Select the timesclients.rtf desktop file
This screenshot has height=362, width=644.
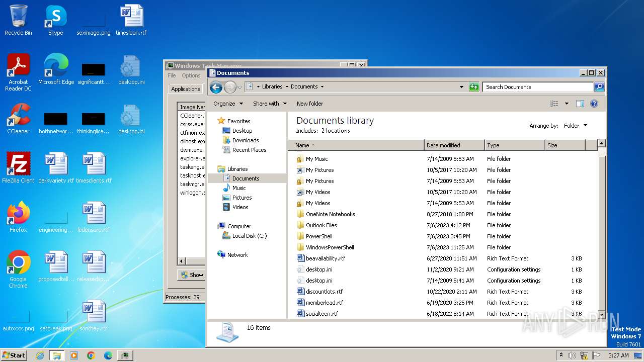(94, 168)
